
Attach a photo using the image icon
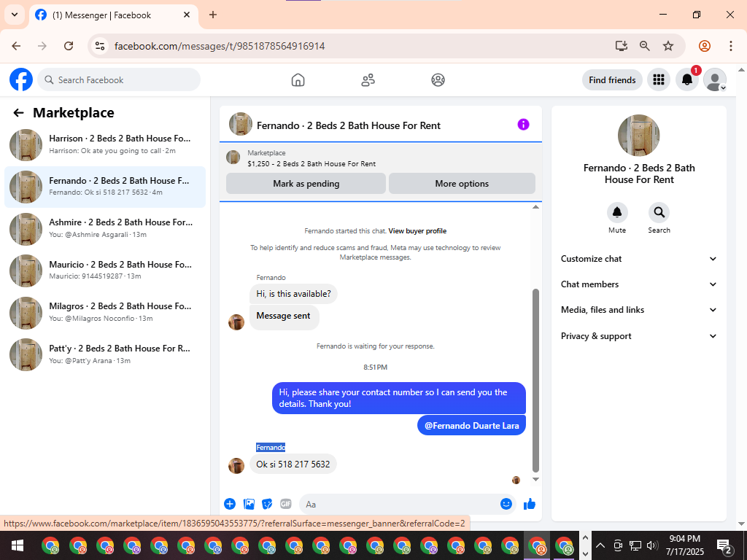point(249,504)
